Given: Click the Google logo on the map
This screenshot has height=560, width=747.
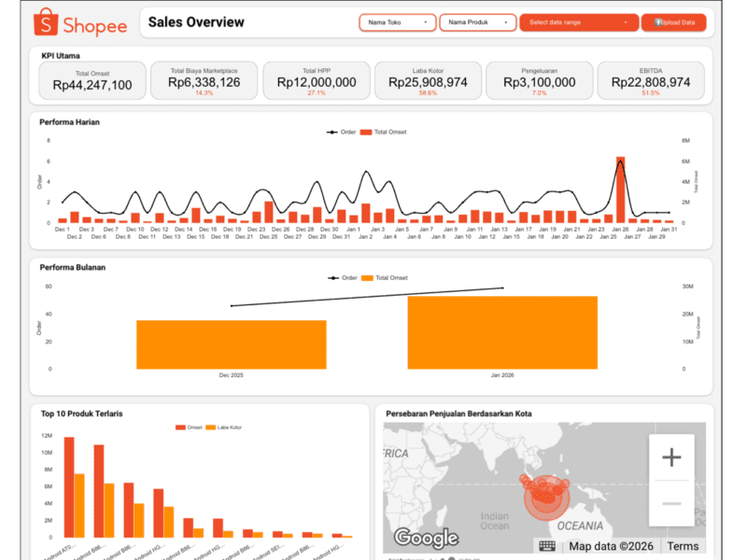Looking at the screenshot, I should (x=426, y=538).
